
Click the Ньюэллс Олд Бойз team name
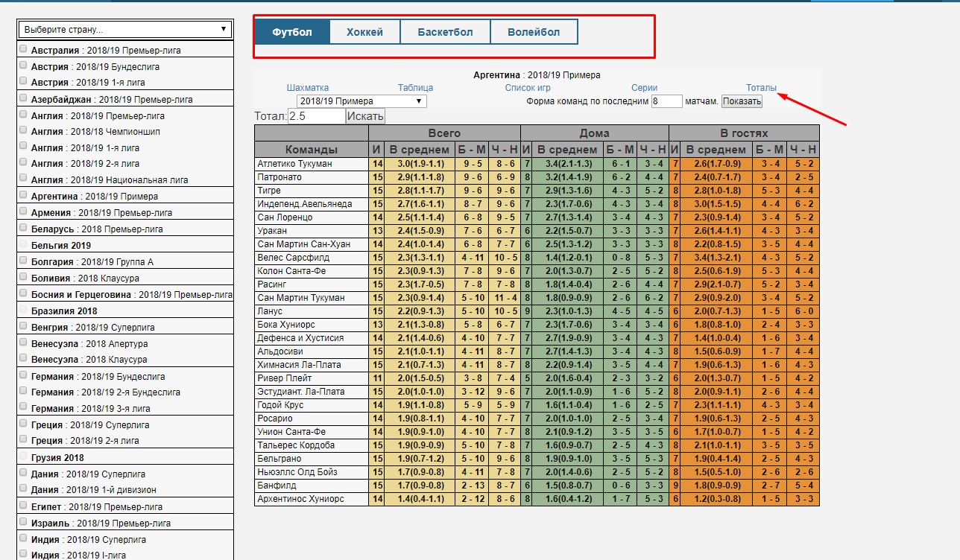pyautogui.click(x=297, y=472)
